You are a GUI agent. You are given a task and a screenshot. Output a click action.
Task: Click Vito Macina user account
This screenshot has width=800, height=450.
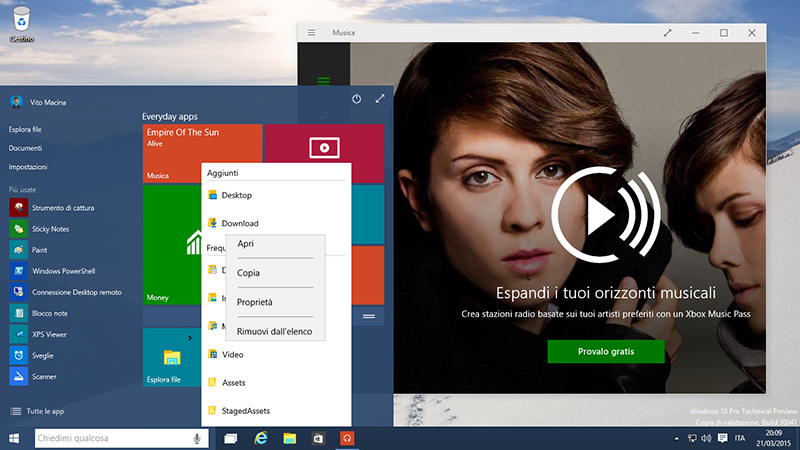tap(38, 102)
